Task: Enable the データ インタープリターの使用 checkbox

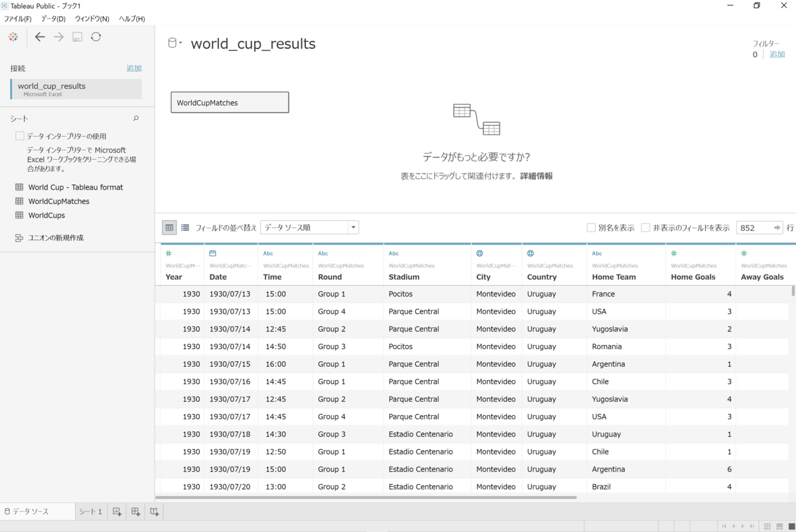Action: point(20,136)
